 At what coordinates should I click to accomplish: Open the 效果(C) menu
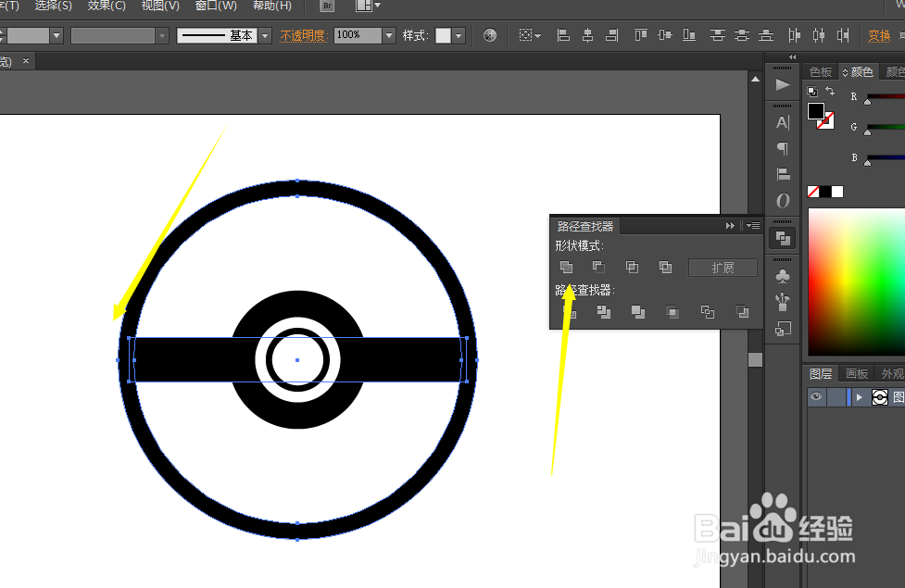[107, 6]
